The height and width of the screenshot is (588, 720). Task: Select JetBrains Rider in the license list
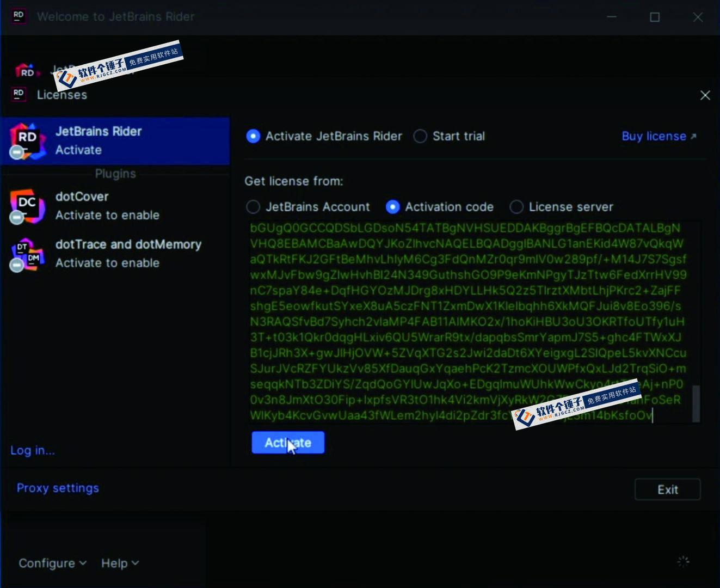pyautogui.click(x=115, y=141)
